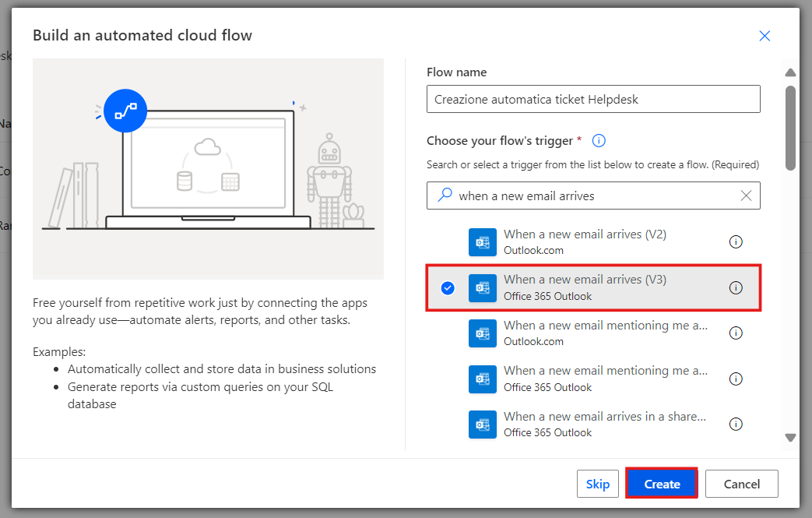This screenshot has height=518, width=812.
Task: Clear the trigger search text
Action: (x=746, y=196)
